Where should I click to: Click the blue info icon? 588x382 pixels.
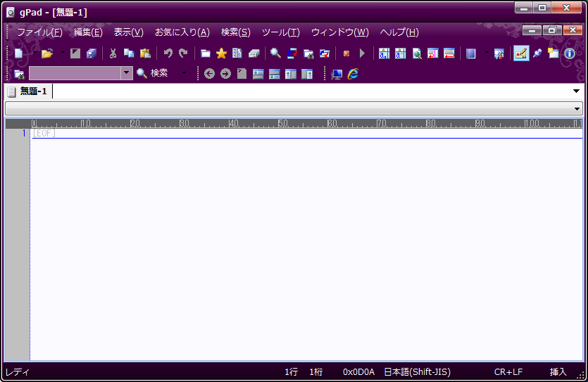[570, 53]
